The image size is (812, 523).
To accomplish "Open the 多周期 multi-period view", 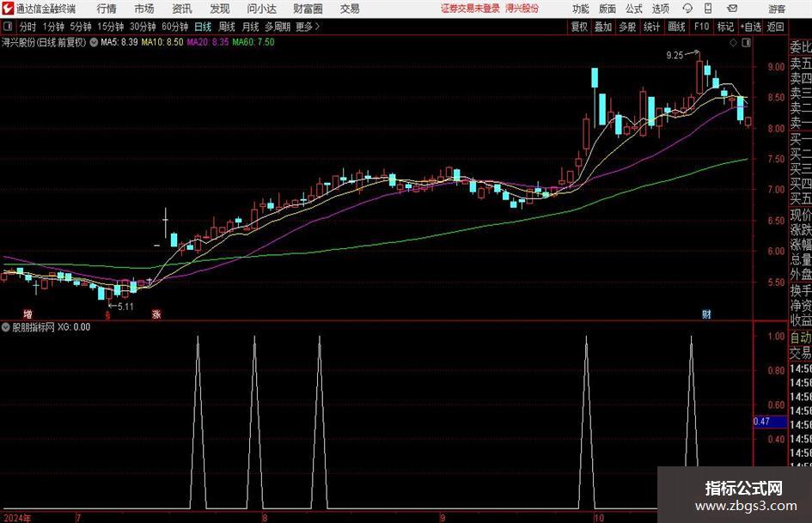I will (278, 27).
